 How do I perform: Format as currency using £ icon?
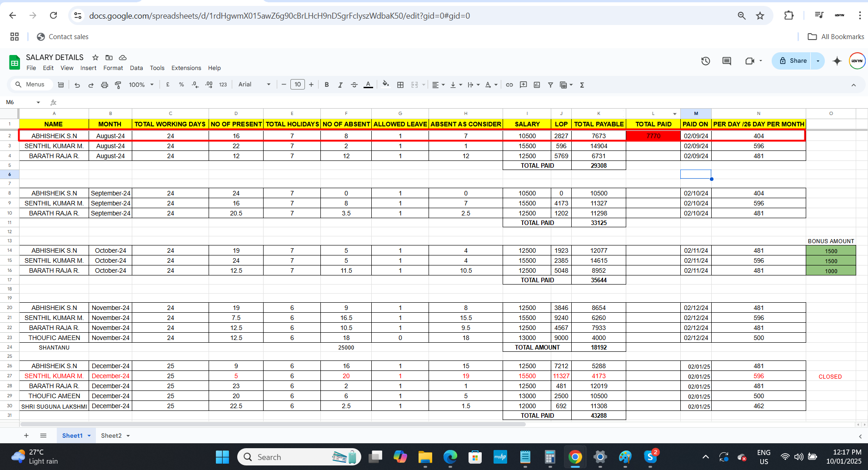tap(168, 85)
